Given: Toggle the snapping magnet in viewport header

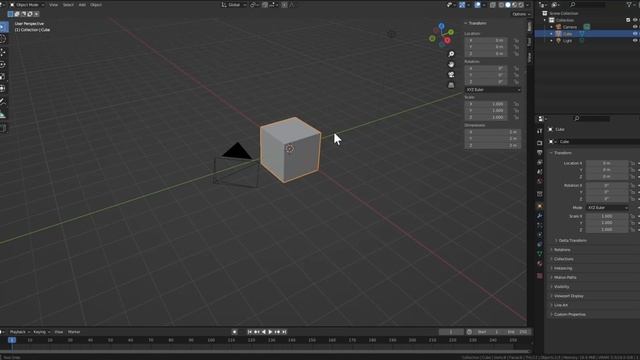Looking at the screenshot, I should [265, 5].
